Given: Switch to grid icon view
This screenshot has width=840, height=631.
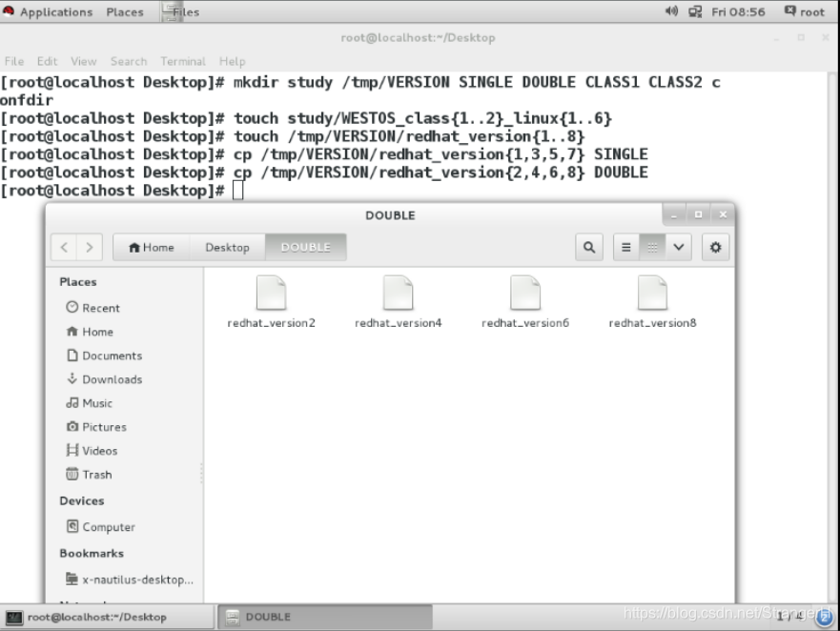Looking at the screenshot, I should [x=652, y=248].
